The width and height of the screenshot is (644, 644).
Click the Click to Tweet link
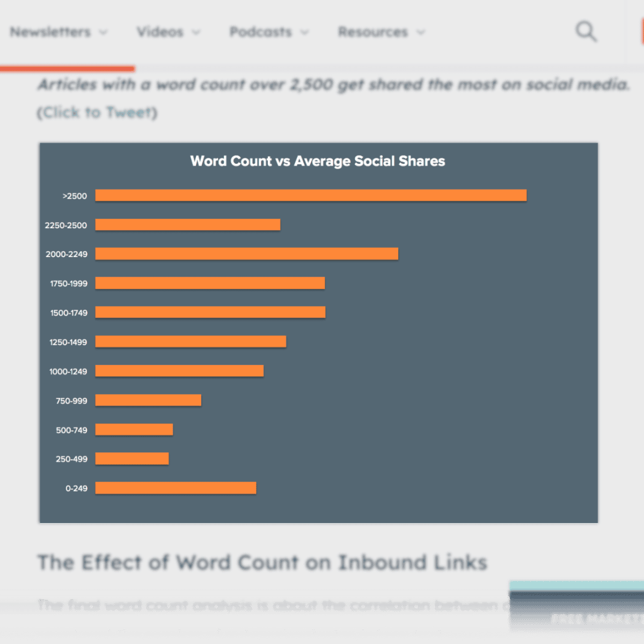tap(97, 112)
